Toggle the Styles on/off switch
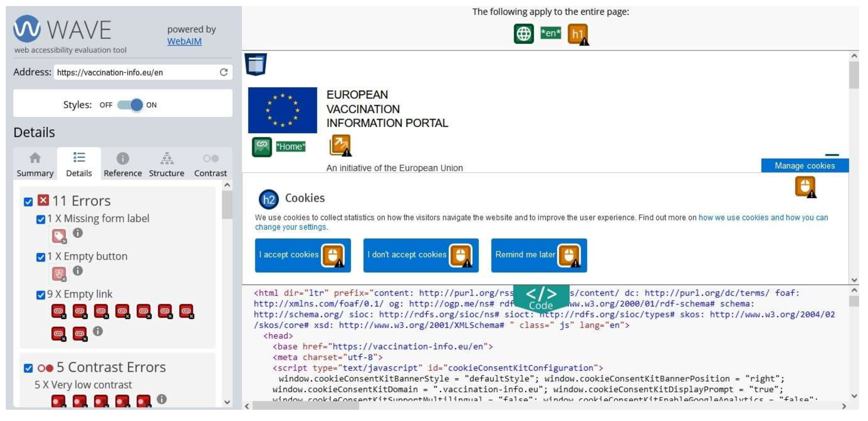The image size is (868, 421). (x=130, y=105)
